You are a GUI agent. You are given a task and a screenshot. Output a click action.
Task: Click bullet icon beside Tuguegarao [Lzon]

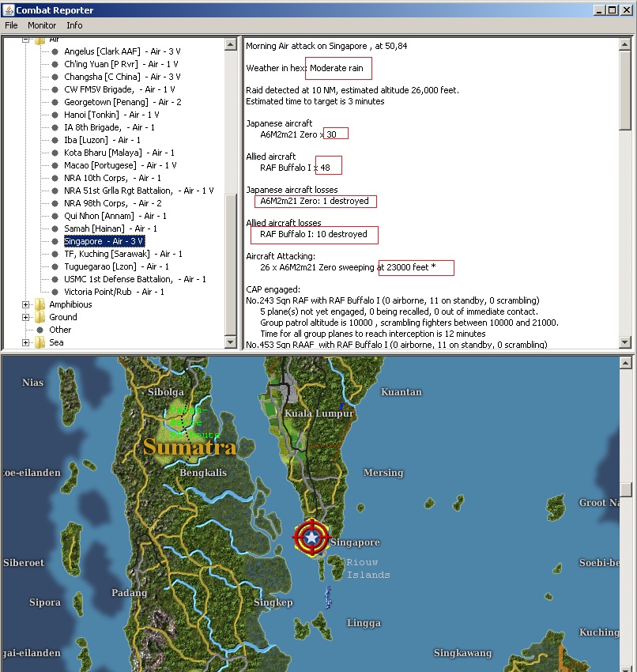[55, 267]
